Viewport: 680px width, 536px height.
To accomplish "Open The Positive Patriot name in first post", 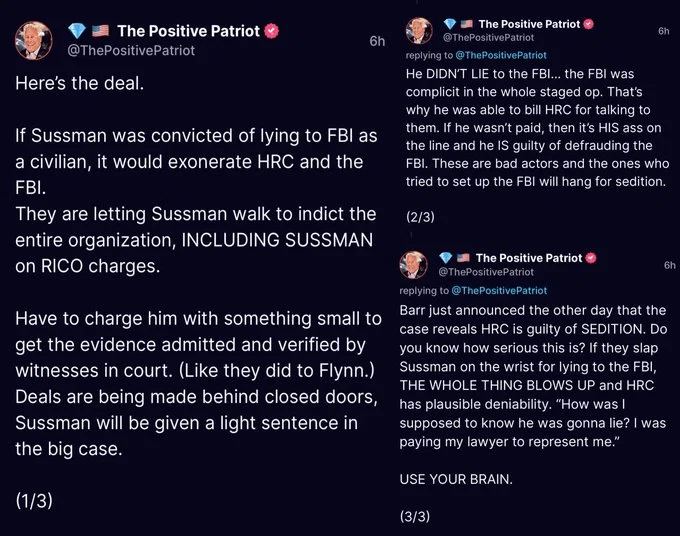I will pos(188,31).
